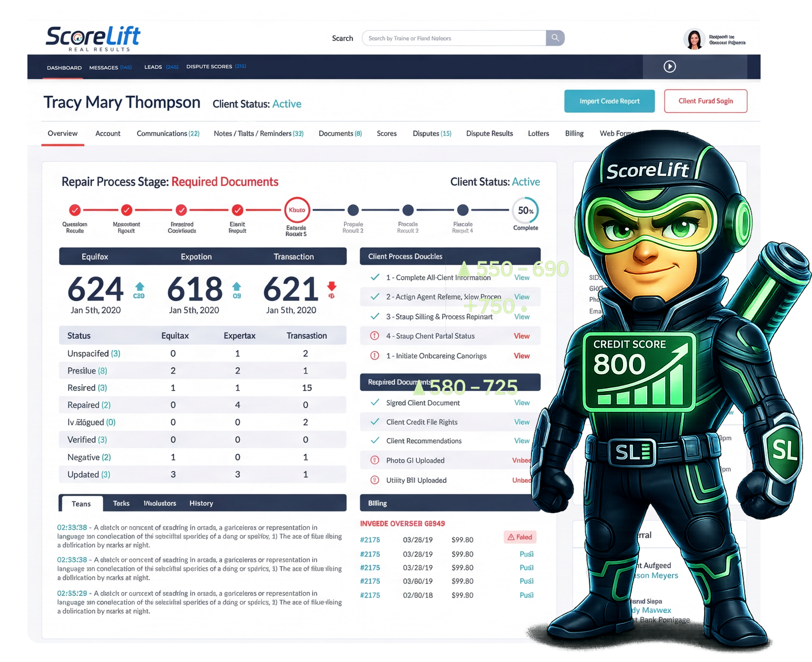Click the Negative (2) status row label
The width and height of the screenshot is (812, 662).
pyautogui.click(x=89, y=457)
